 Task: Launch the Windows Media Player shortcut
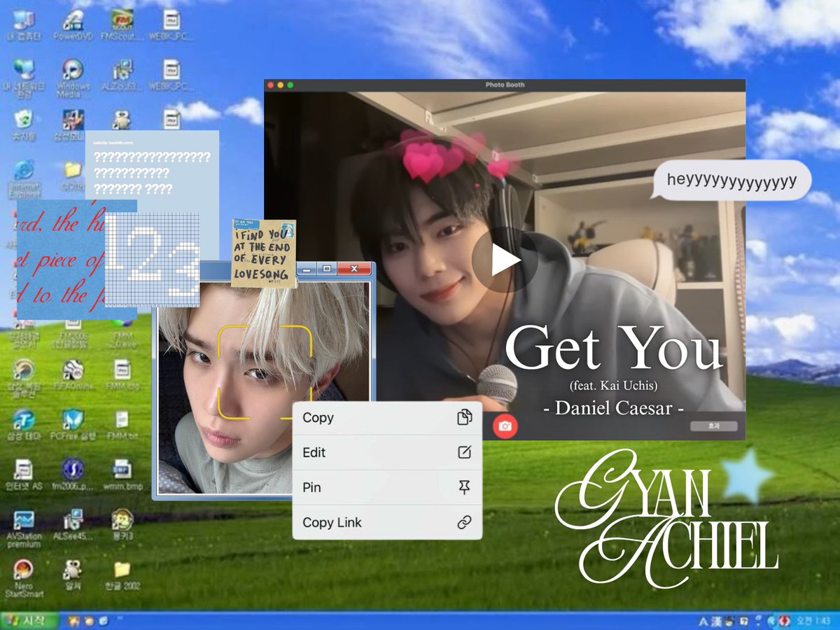[x=73, y=77]
